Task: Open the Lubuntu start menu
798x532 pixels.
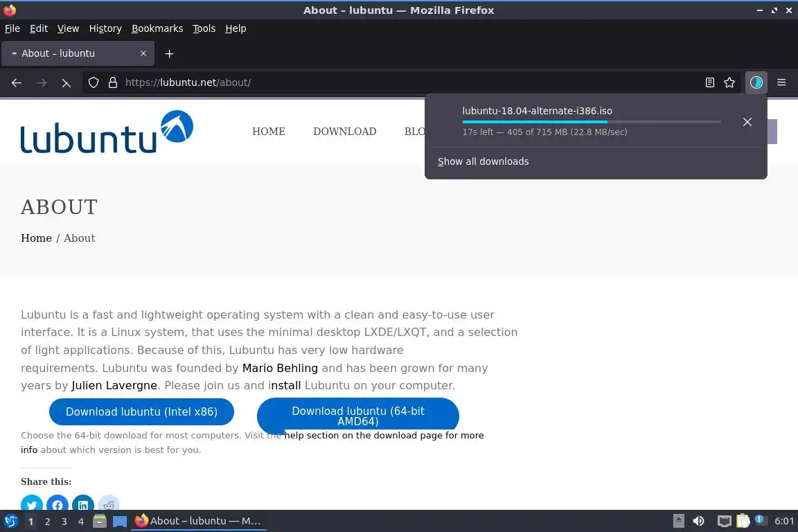Action: pos(10,522)
